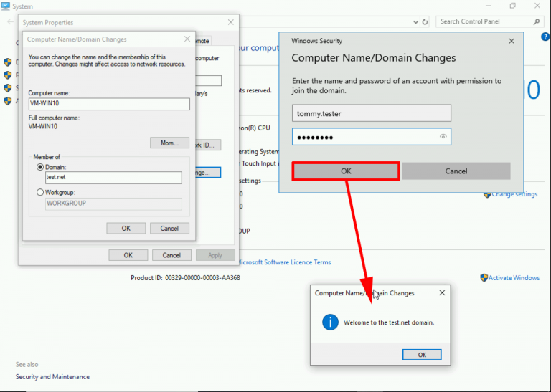Close the Windows Security dialog with X

click(511, 41)
